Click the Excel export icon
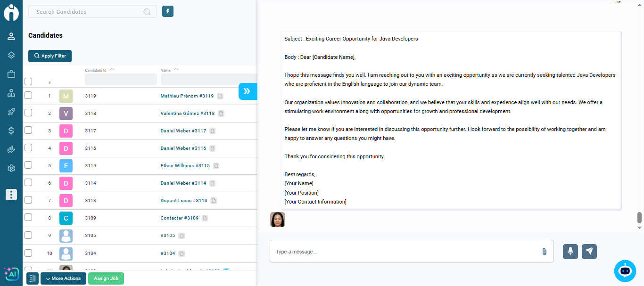Image resolution: width=644 pixels, height=286 pixels. pos(33,278)
